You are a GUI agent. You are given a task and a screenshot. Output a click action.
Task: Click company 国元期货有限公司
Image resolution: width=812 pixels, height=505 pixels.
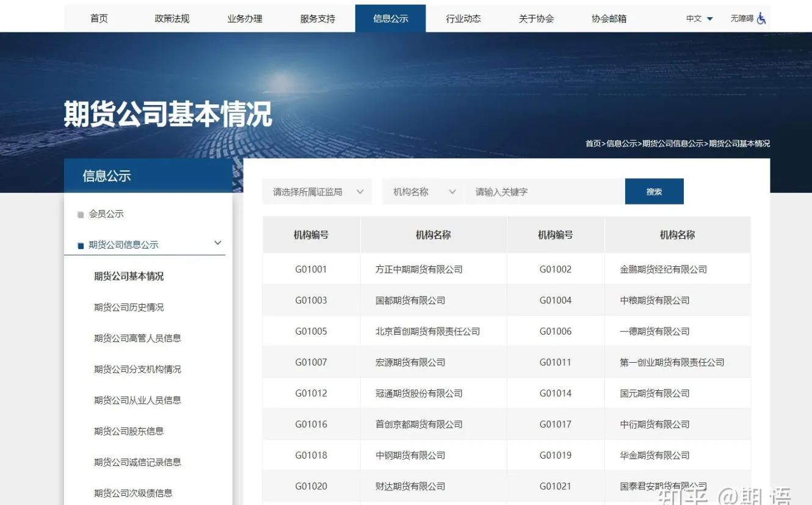coord(654,393)
